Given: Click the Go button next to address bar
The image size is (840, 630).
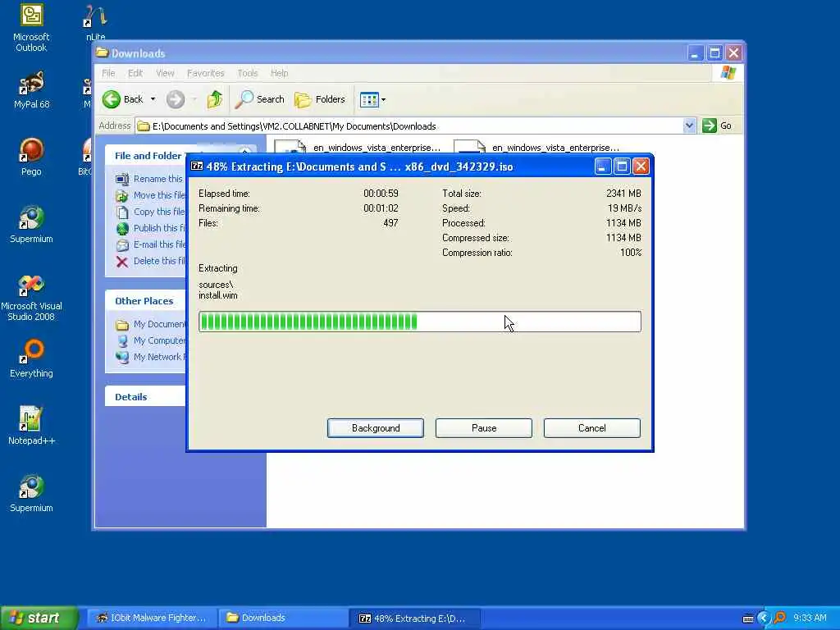Looking at the screenshot, I should [x=717, y=126].
